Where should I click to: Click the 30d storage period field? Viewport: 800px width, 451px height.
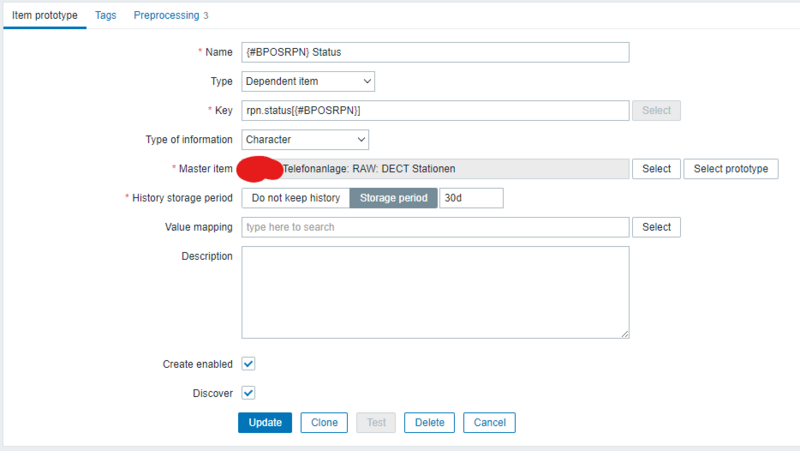tap(471, 198)
